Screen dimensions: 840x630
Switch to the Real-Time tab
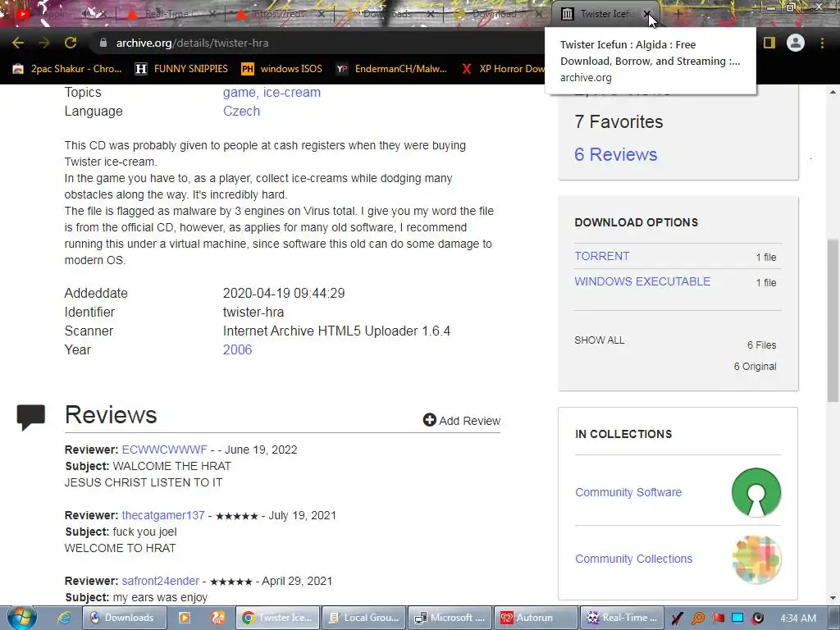[171, 14]
